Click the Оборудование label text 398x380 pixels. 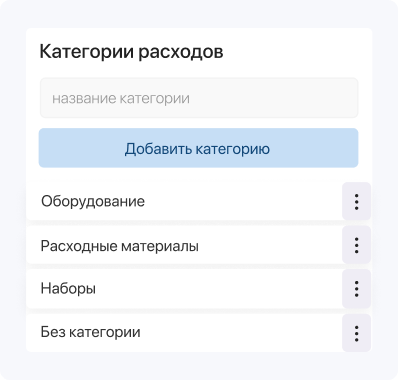tap(93, 202)
